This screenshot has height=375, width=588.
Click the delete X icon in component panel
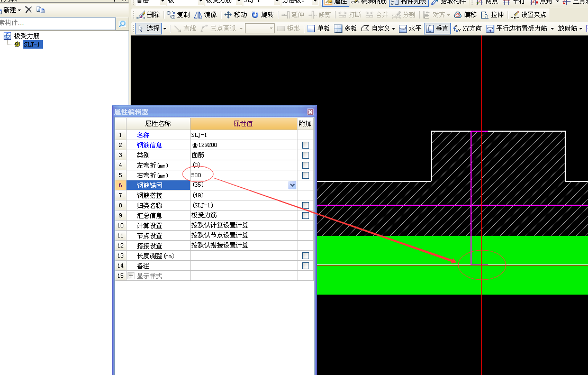pyautogui.click(x=29, y=10)
